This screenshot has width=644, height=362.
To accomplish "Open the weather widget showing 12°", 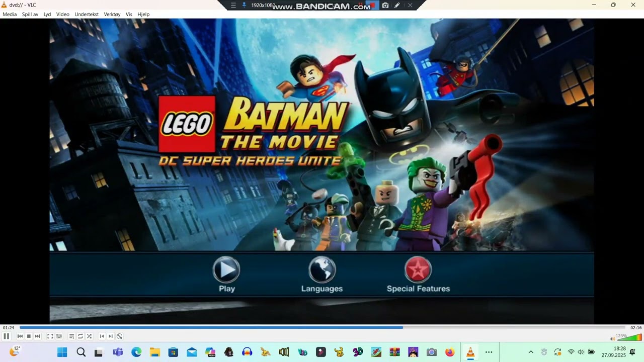I will pos(14,351).
